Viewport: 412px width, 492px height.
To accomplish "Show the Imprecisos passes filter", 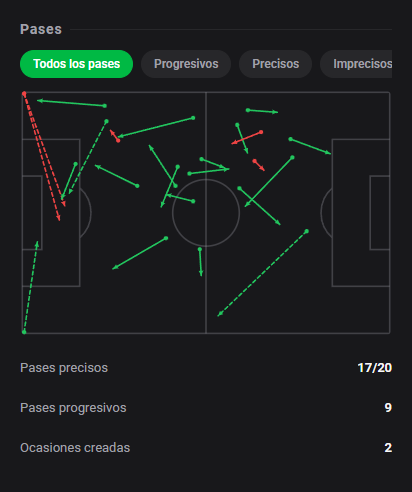I will tap(356, 64).
